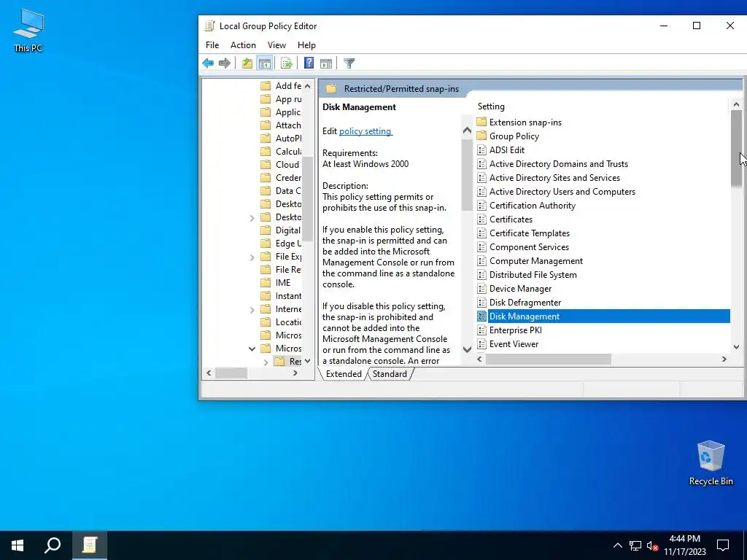Open the Help menu
This screenshot has width=747, height=560.
(x=306, y=44)
